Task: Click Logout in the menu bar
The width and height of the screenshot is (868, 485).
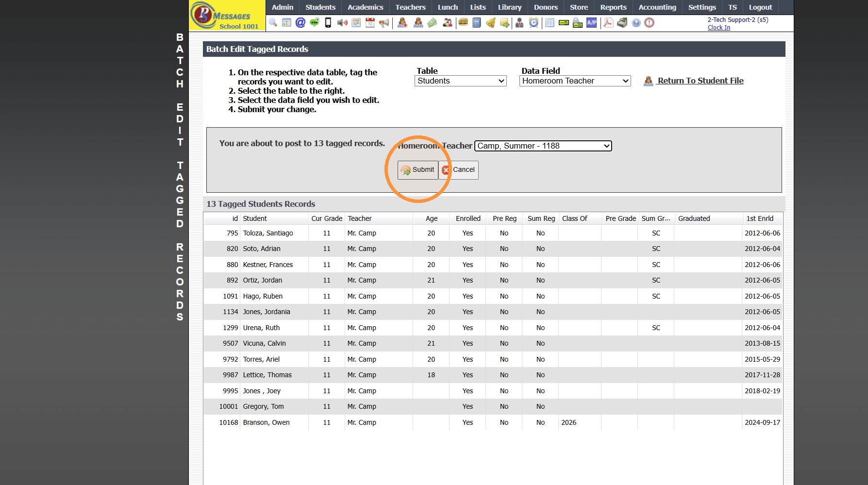Action: pyautogui.click(x=760, y=7)
